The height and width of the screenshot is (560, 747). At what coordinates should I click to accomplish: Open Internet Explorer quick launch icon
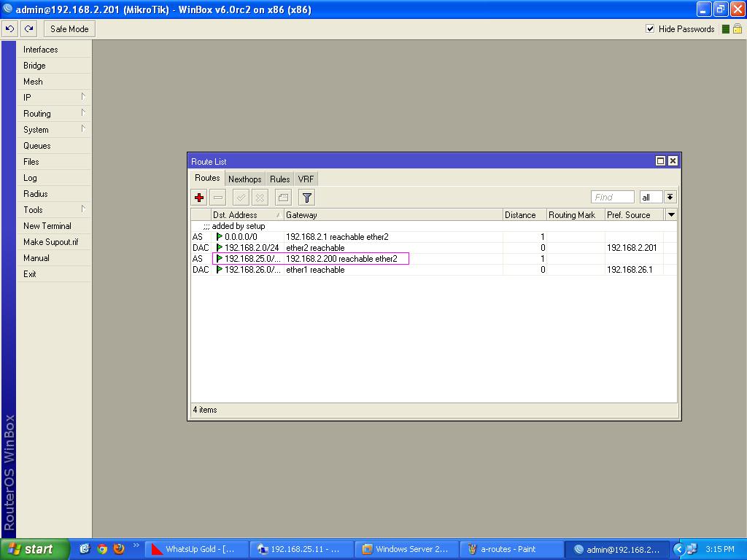85,549
